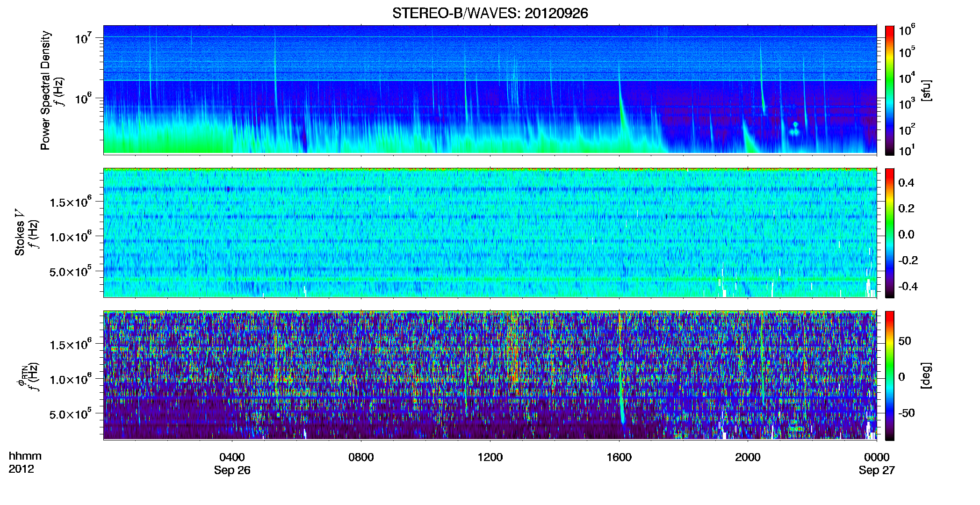Viewport: 980px width, 505px height.
Task: Click the hhmm 2012 axis label
Action: coord(25,462)
